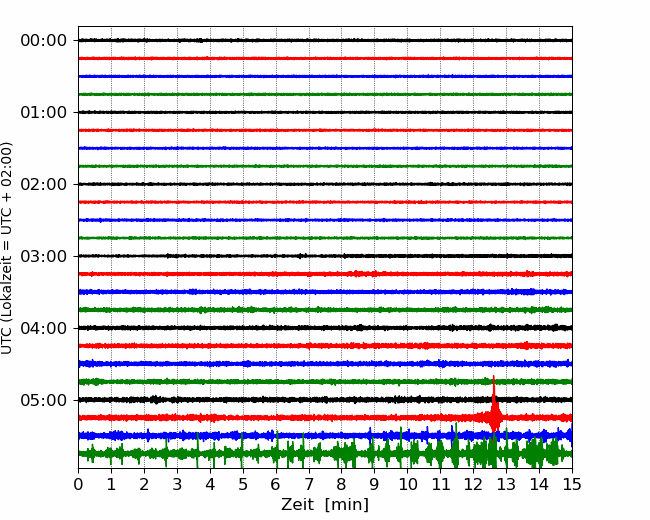Click the x-axis tick label 9

point(375,484)
